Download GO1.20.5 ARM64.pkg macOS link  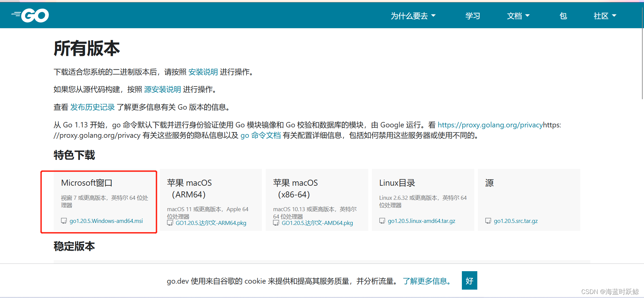tap(211, 223)
